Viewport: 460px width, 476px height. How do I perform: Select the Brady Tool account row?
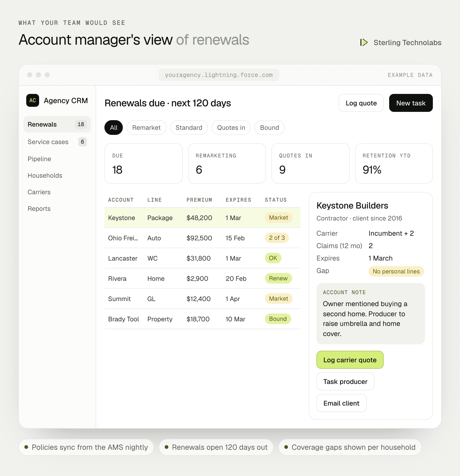(202, 319)
